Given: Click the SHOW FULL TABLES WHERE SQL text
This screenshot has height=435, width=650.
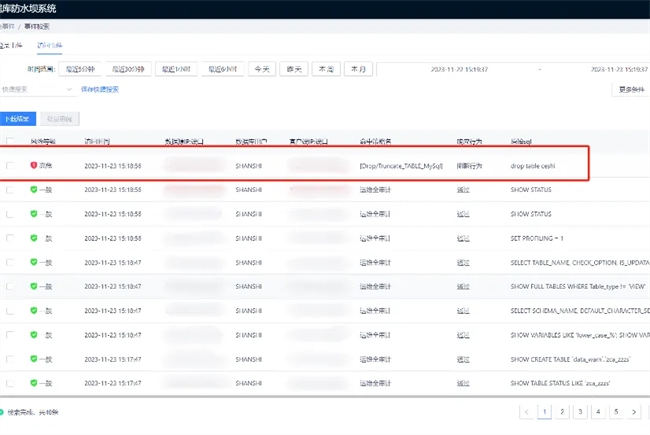Looking at the screenshot, I should tap(578, 287).
